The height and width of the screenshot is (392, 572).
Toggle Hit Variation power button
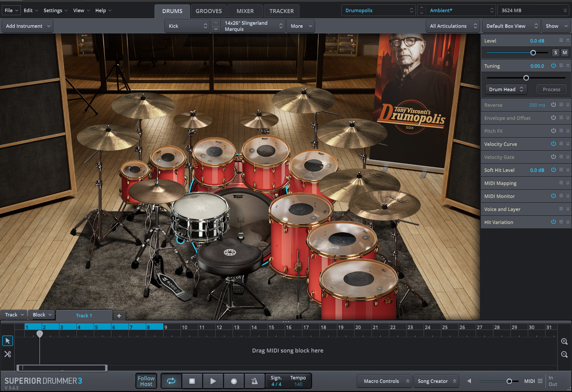pyautogui.click(x=553, y=222)
